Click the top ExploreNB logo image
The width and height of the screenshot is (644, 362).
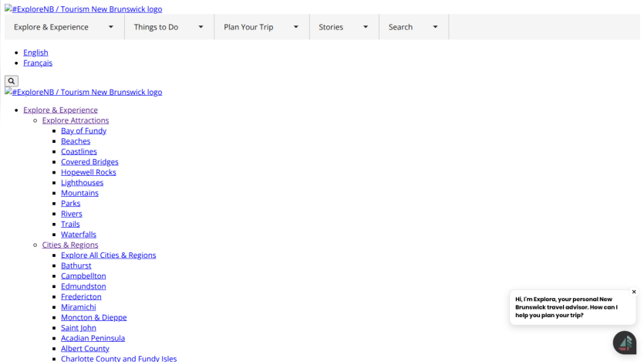click(x=83, y=9)
